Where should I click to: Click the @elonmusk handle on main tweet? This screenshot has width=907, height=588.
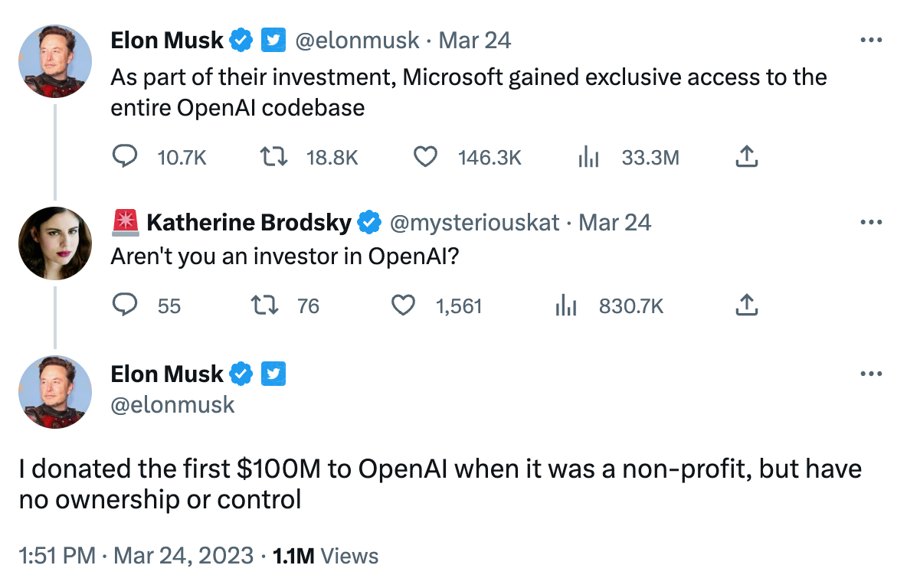pos(172,403)
